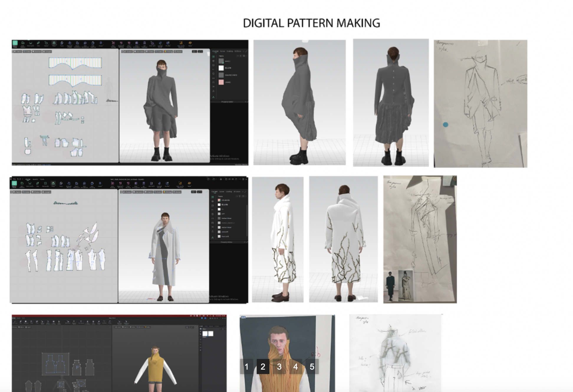Open view dropdown in top 3D viewport corner
Viewport: 573px width, 392px height.
pyautogui.click(x=194, y=52)
